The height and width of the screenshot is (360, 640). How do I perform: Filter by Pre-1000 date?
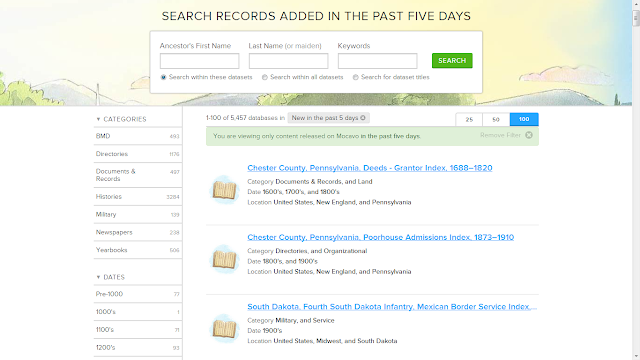(138, 294)
